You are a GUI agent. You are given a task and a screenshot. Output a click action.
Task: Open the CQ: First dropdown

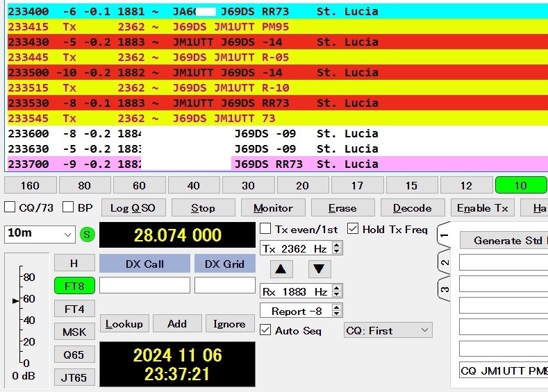(388, 330)
